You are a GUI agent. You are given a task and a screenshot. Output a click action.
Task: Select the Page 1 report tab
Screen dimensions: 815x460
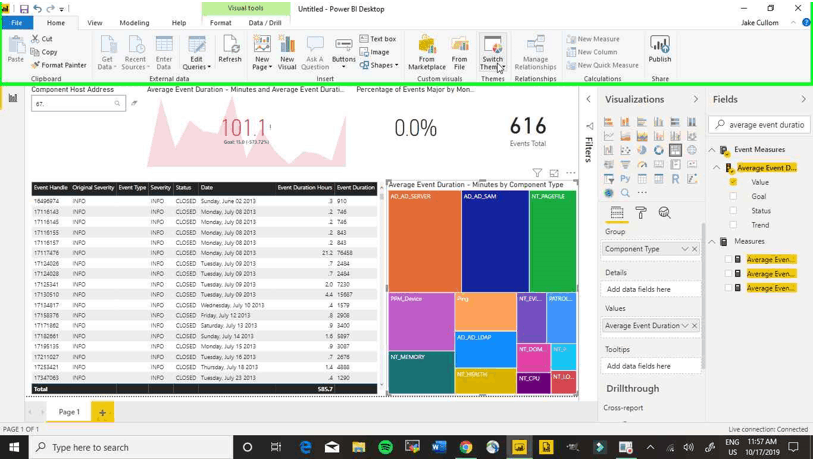69,412
